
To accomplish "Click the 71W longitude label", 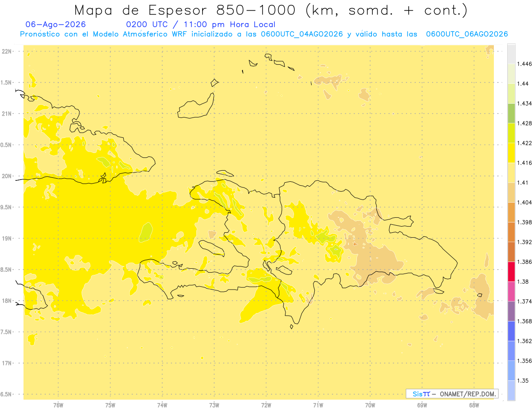I will coord(318,405).
